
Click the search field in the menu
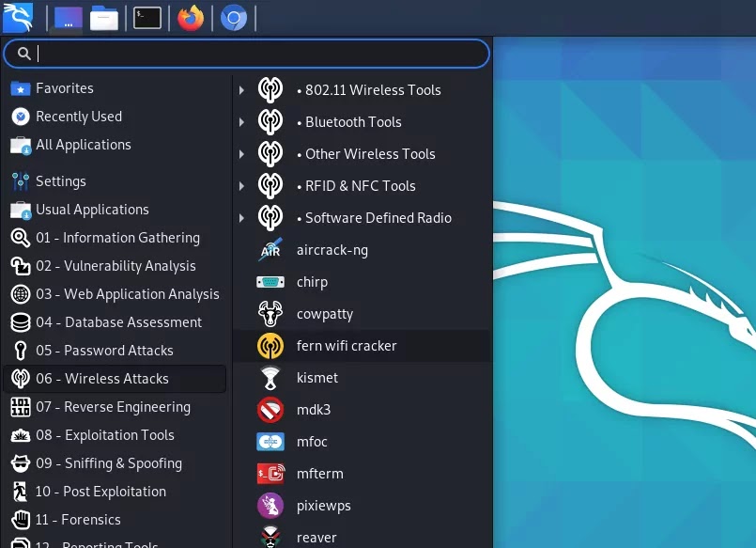(x=246, y=54)
